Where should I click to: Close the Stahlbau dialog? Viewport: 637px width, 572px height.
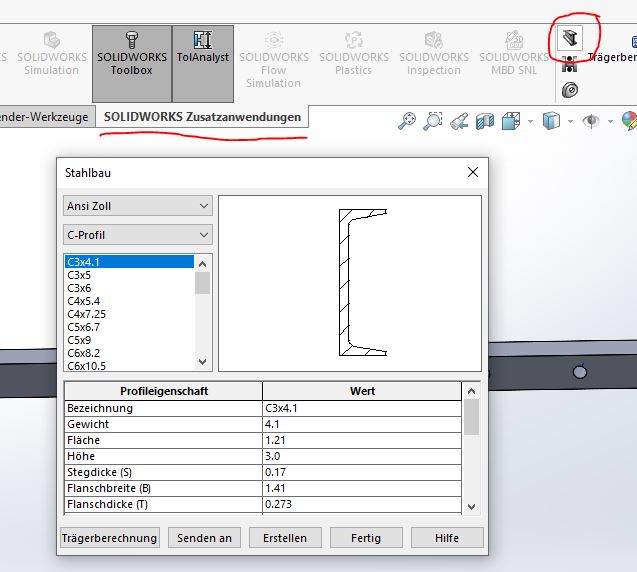pos(473,172)
